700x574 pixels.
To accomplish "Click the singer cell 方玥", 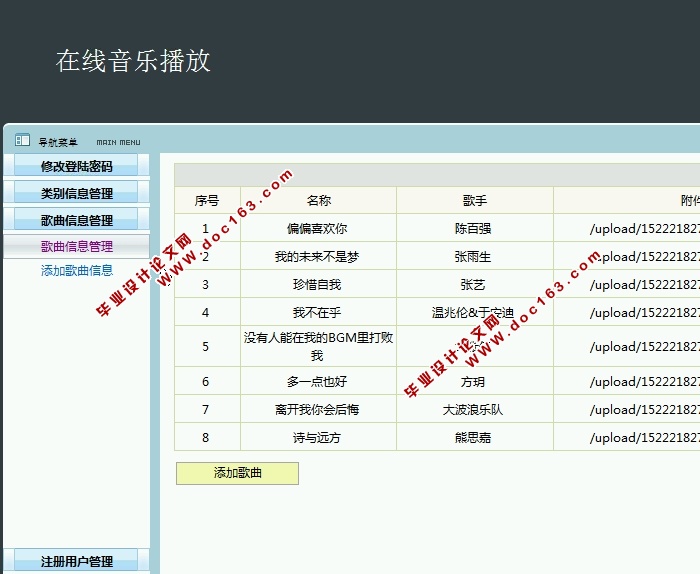I will click(x=473, y=382).
